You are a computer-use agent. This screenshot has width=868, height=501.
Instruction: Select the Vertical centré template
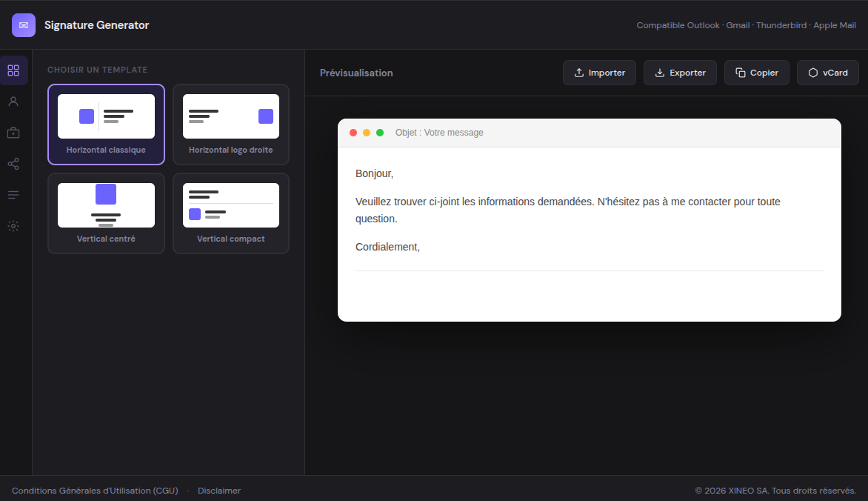point(107,213)
